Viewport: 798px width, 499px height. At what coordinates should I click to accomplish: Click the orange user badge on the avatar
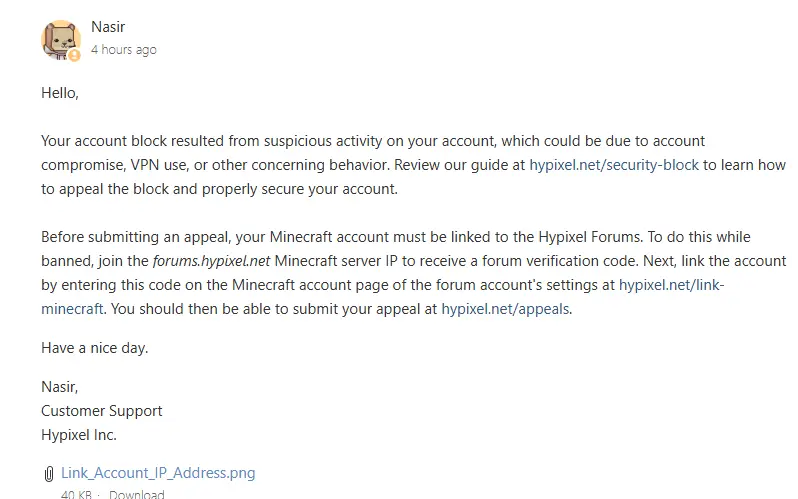(x=74, y=55)
